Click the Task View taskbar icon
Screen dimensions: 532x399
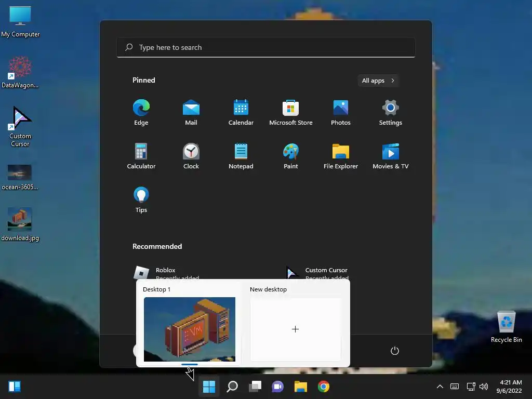(255, 387)
